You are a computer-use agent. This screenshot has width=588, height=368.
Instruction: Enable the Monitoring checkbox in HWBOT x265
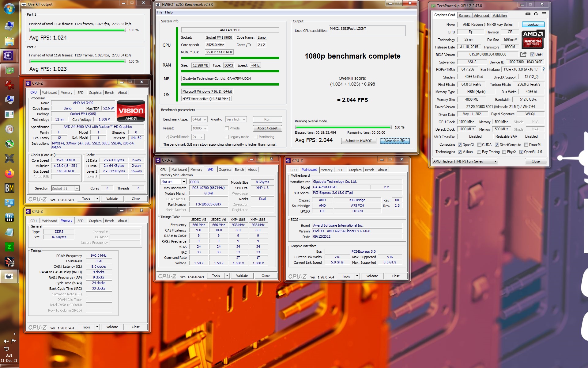(256, 137)
